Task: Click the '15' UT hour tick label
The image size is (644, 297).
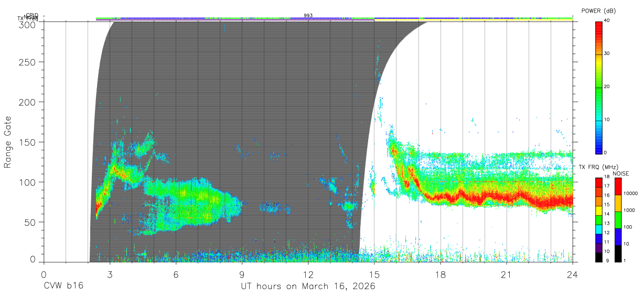Action: click(x=374, y=274)
